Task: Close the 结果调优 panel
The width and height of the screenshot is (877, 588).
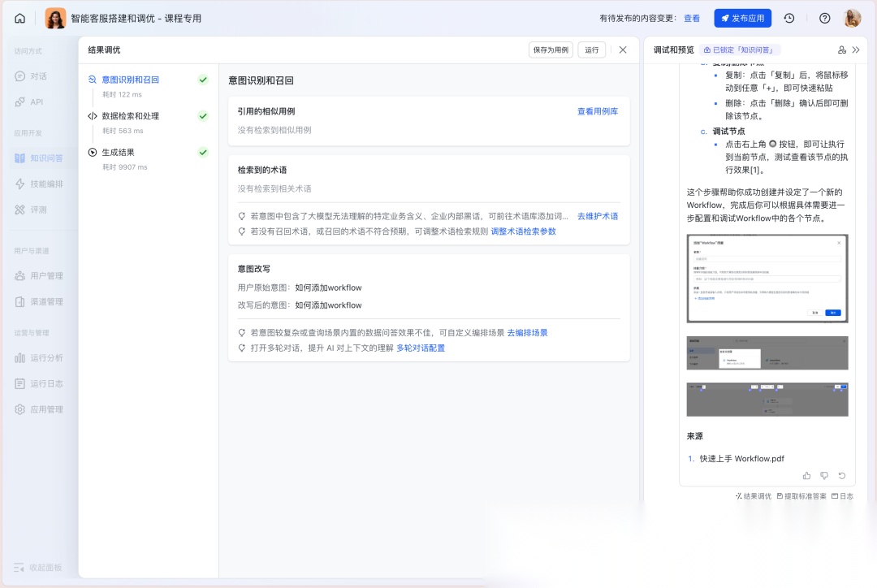Action: (x=623, y=50)
